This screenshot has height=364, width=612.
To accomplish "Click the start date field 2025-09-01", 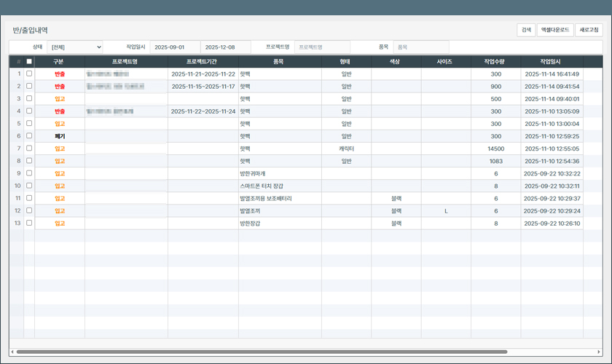I will click(174, 47).
